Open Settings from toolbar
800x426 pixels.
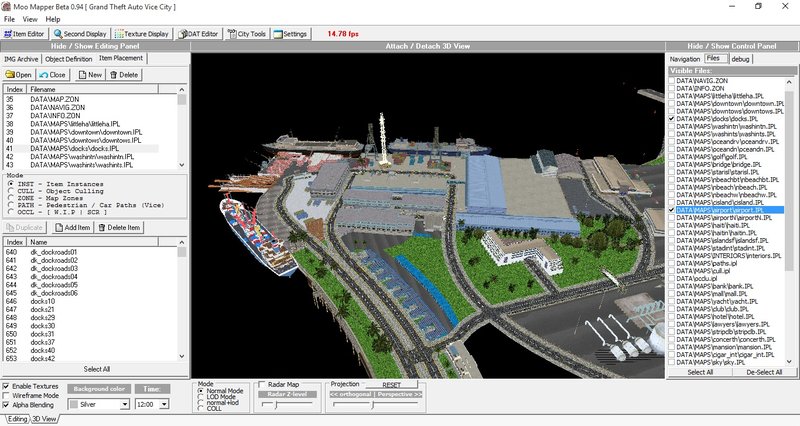pyautogui.click(x=290, y=34)
